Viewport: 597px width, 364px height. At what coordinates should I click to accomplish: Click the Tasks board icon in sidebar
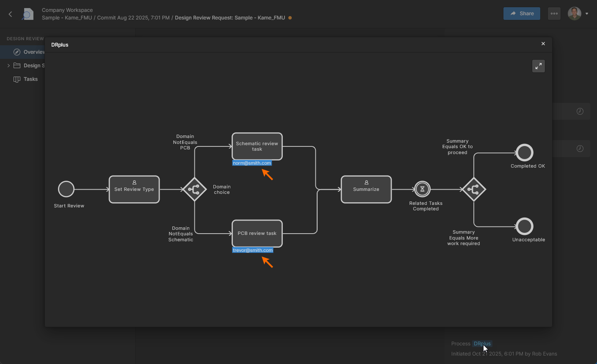point(17,79)
